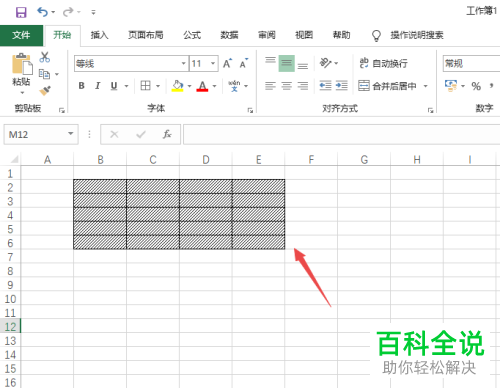The image size is (500, 388).
Task: Select Center horizontal align icon
Action: pyautogui.click(x=287, y=86)
